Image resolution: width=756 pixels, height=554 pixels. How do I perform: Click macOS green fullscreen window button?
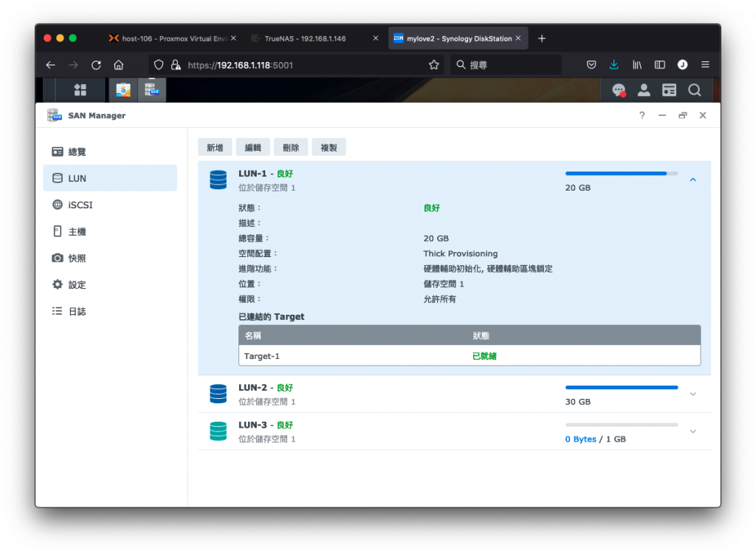[73, 38]
